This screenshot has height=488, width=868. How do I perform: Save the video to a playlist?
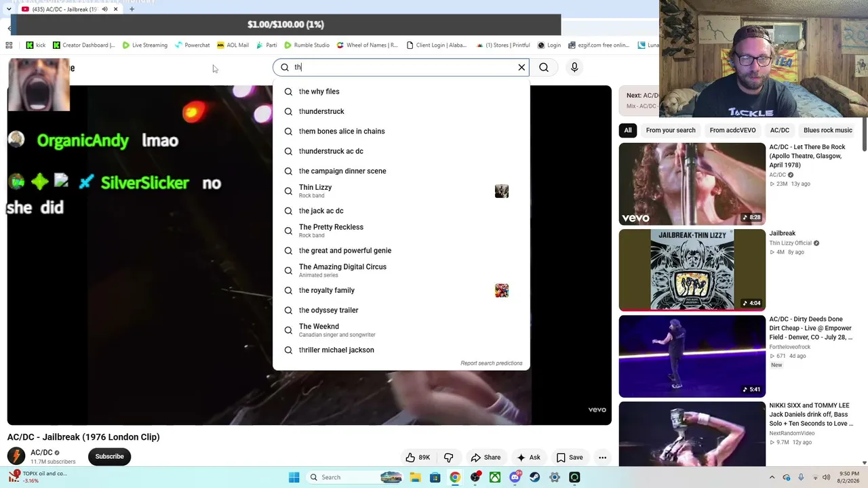(570, 457)
